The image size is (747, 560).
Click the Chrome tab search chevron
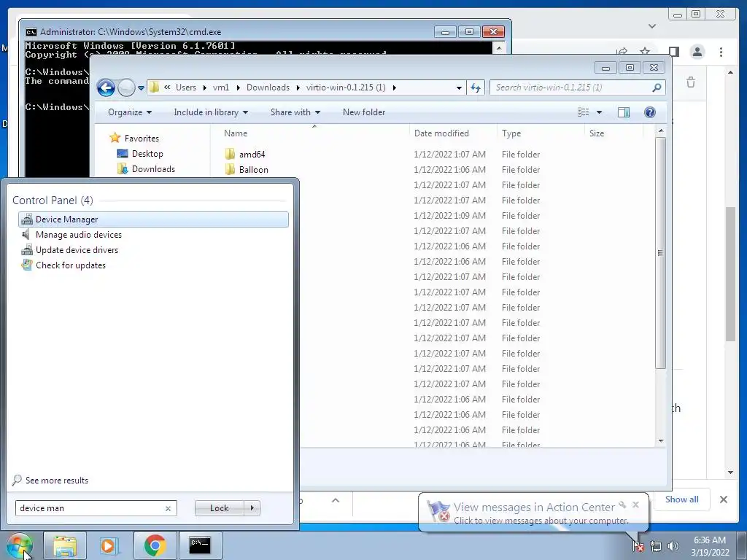652,26
